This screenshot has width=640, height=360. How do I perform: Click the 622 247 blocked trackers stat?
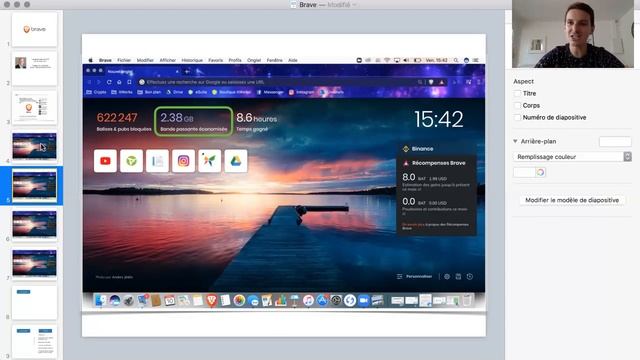[x=123, y=122]
